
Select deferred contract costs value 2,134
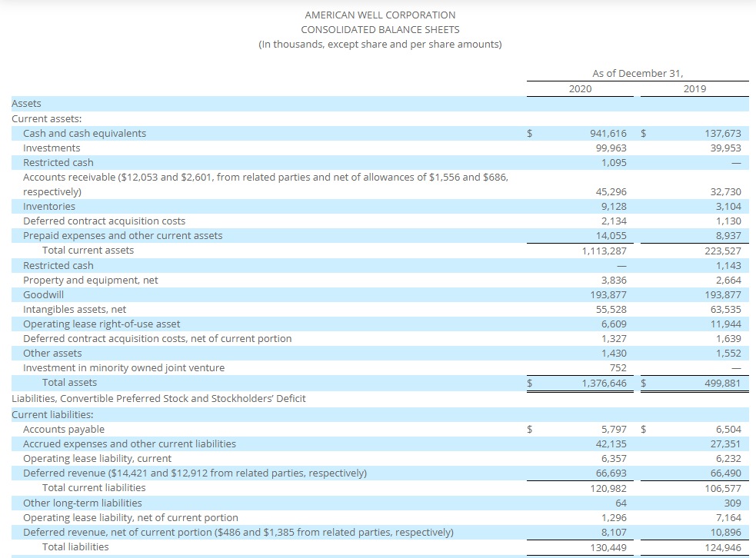614,221
